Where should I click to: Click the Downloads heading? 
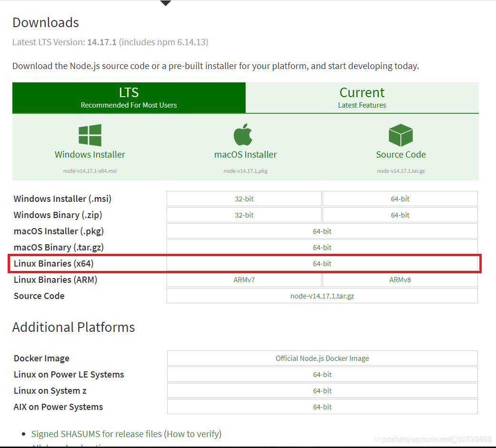(x=46, y=22)
